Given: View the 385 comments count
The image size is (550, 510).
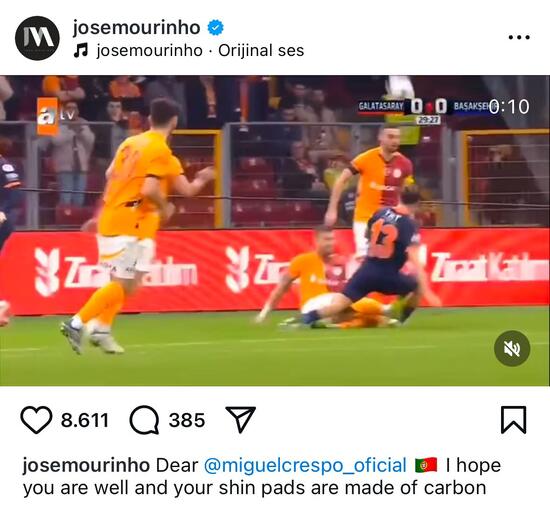Looking at the screenshot, I should point(187,420).
